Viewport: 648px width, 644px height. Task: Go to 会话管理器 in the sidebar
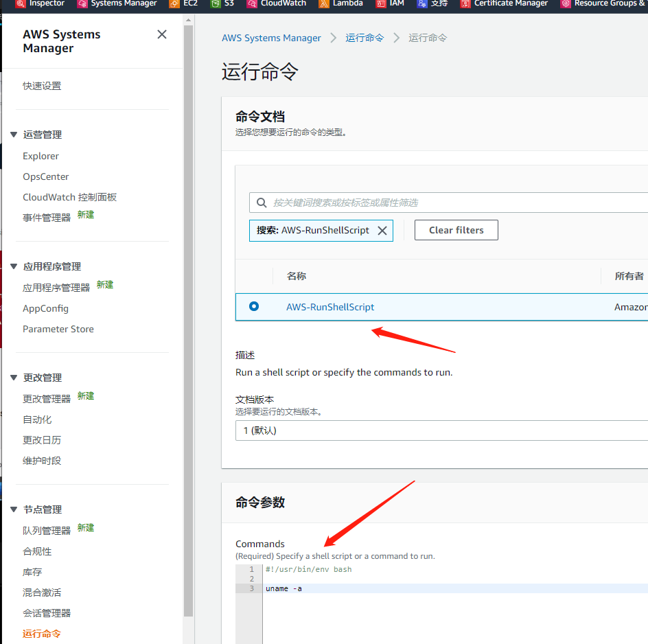[47, 613]
